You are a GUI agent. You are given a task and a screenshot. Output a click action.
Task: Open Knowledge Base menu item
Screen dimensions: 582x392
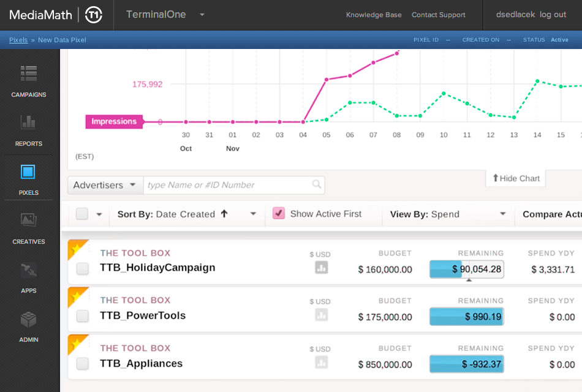[x=374, y=15]
